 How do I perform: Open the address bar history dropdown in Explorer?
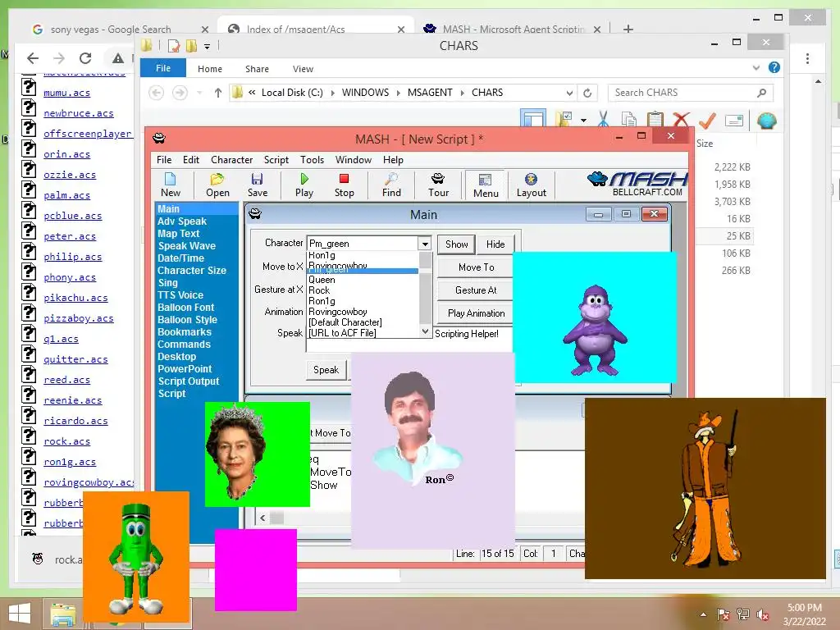click(569, 93)
